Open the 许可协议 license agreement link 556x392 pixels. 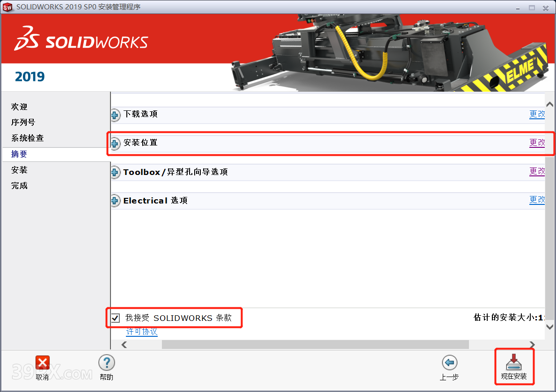141,332
